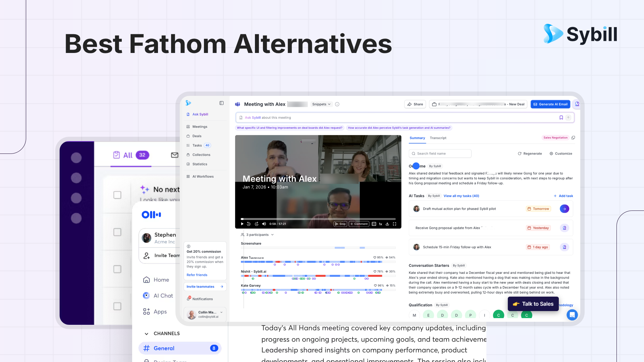Viewport: 644px width, 362px height.
Task: Click arrow on Draft mutual action plan task
Action: [565, 209]
